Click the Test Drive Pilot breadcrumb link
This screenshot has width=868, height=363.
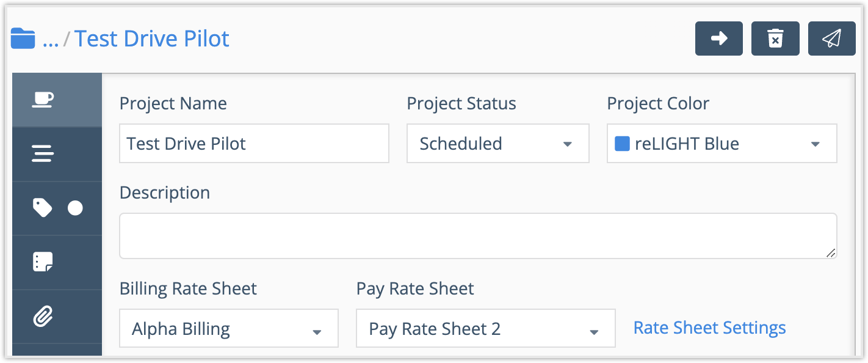151,38
